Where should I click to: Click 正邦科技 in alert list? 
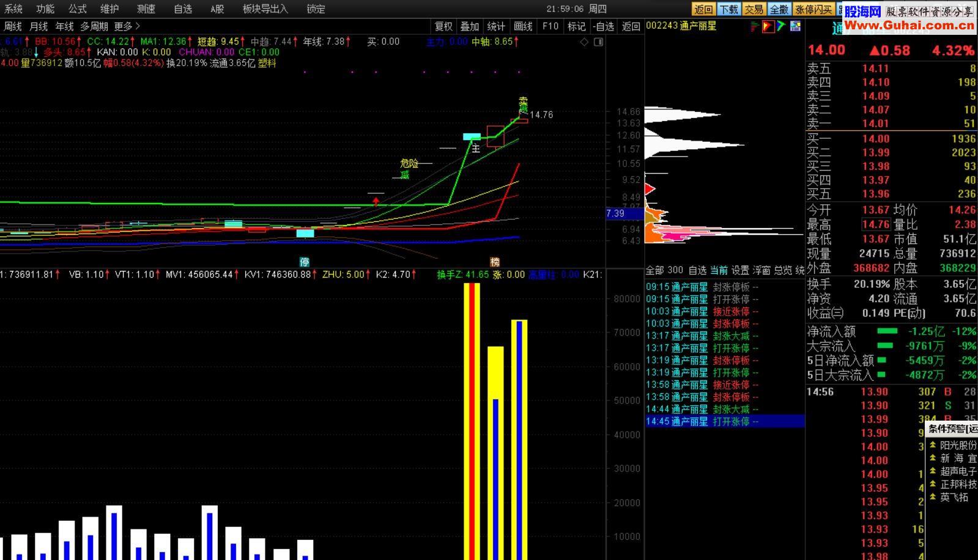click(958, 484)
